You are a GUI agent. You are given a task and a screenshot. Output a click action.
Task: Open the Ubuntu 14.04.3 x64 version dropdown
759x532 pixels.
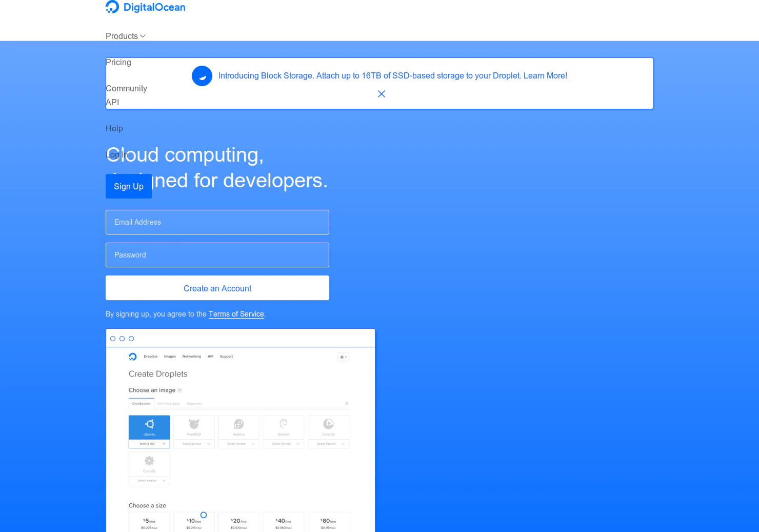[x=149, y=444]
